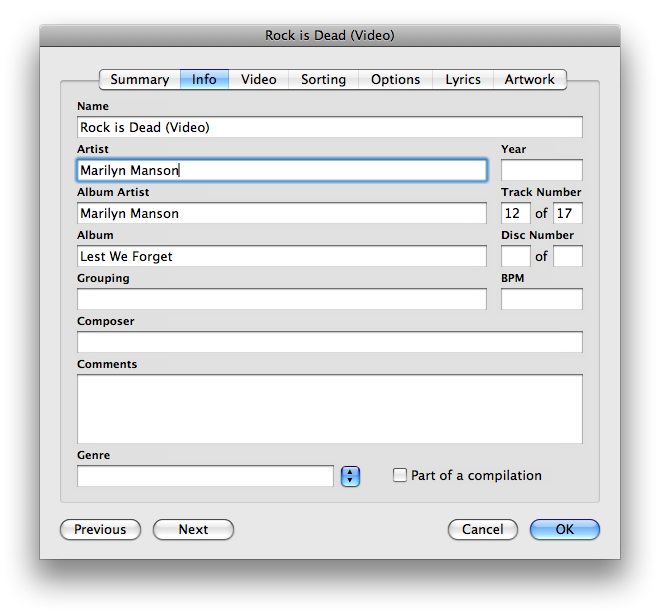The height and width of the screenshot is (614, 660).
Task: Click the Name field with Rock is Dead
Action: 330,127
